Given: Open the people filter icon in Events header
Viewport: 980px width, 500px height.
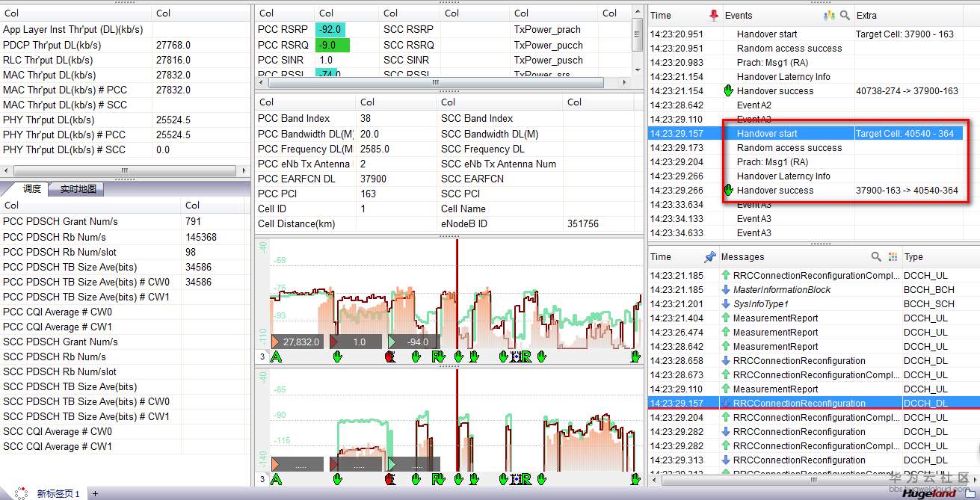Looking at the screenshot, I should (828, 15).
